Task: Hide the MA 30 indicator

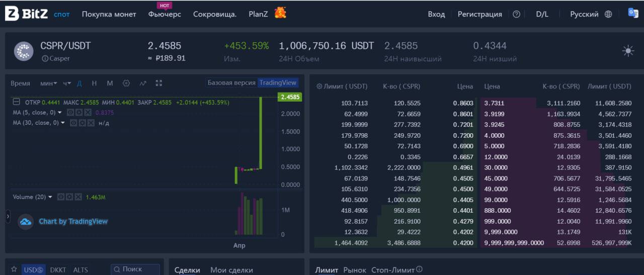Action: [x=73, y=123]
